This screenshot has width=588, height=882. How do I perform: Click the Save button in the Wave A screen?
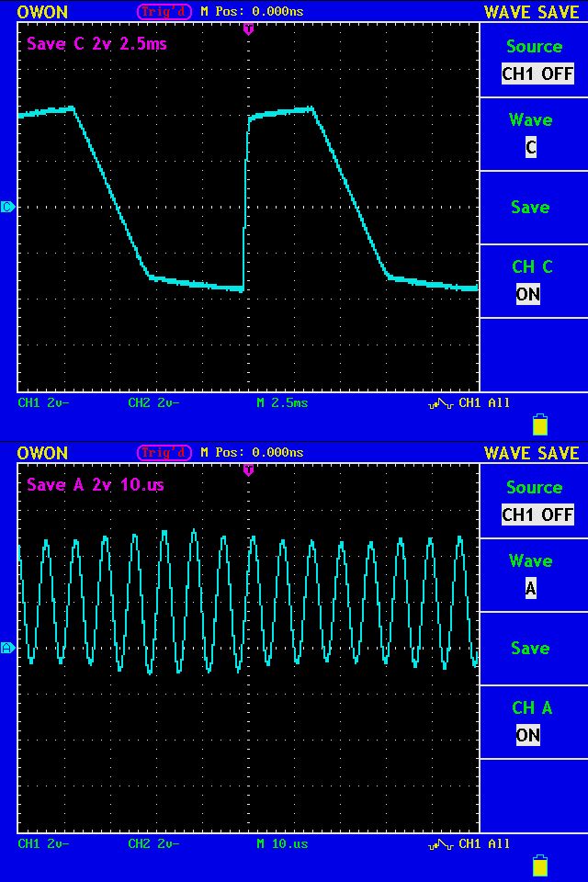530,648
